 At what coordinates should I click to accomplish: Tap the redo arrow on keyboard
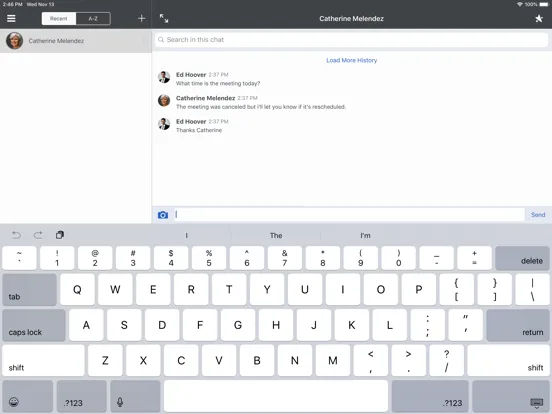38,235
